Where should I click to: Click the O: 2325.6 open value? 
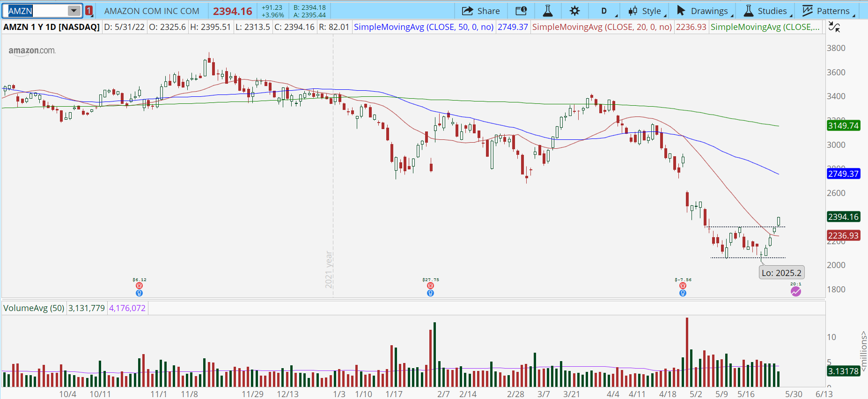pos(167,27)
